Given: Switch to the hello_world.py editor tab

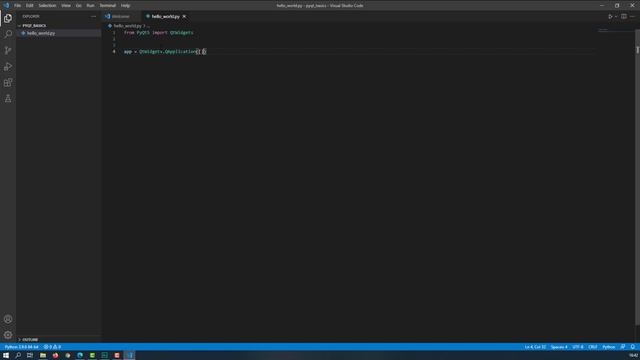Looking at the screenshot, I should (x=165, y=16).
